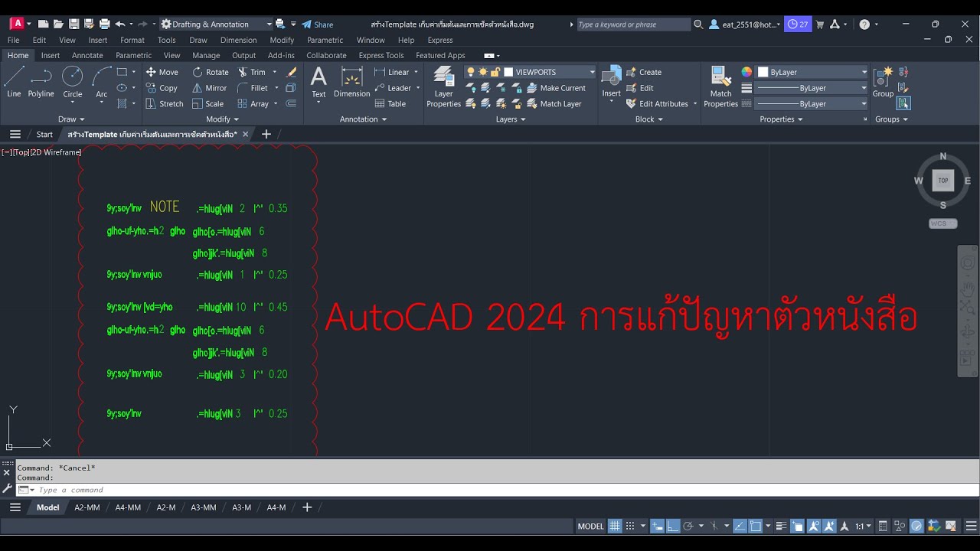Click Match Layer button

coord(554,104)
